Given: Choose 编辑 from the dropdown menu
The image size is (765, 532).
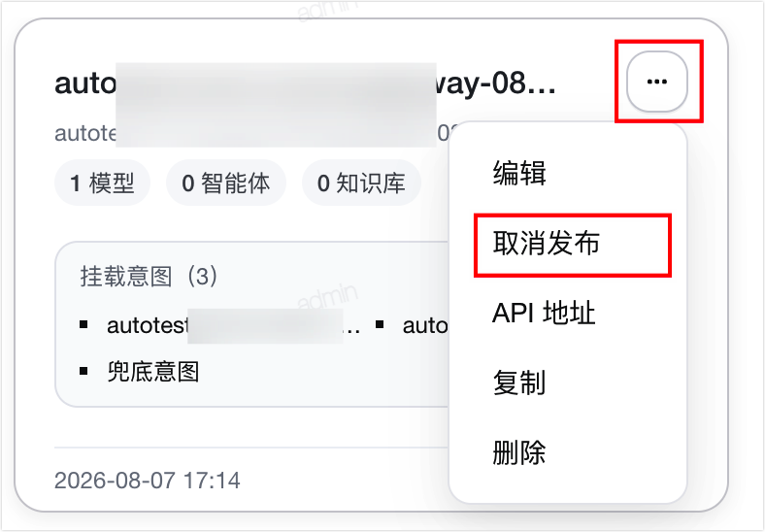Looking at the screenshot, I should tap(519, 173).
